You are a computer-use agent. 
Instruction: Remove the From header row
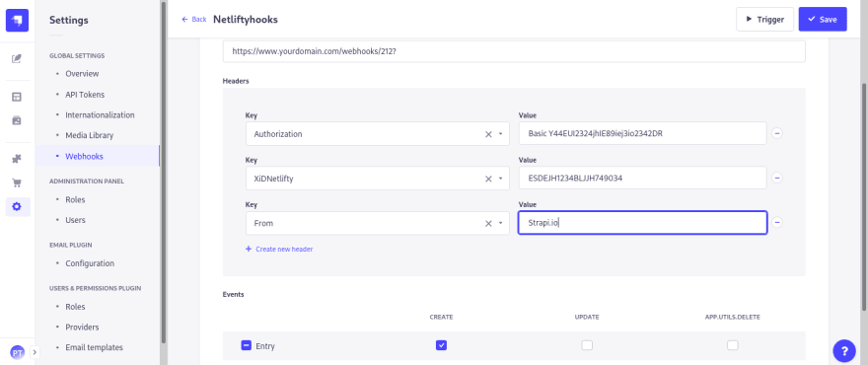click(777, 222)
